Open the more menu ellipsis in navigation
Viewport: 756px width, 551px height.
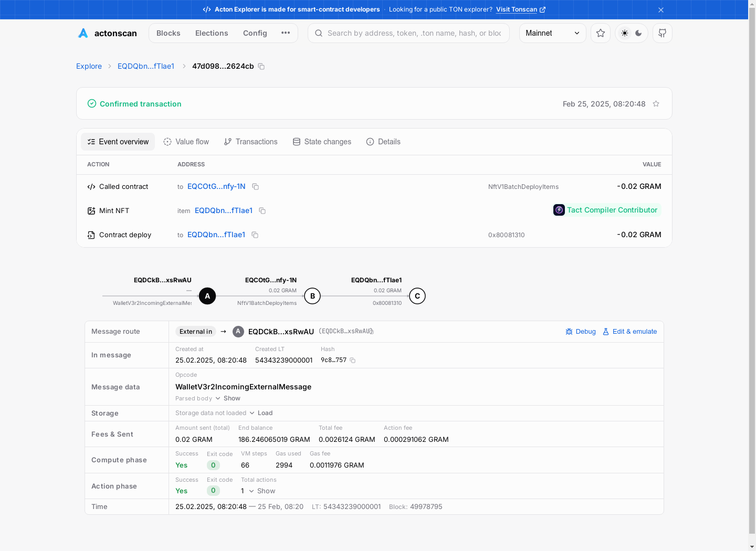286,33
